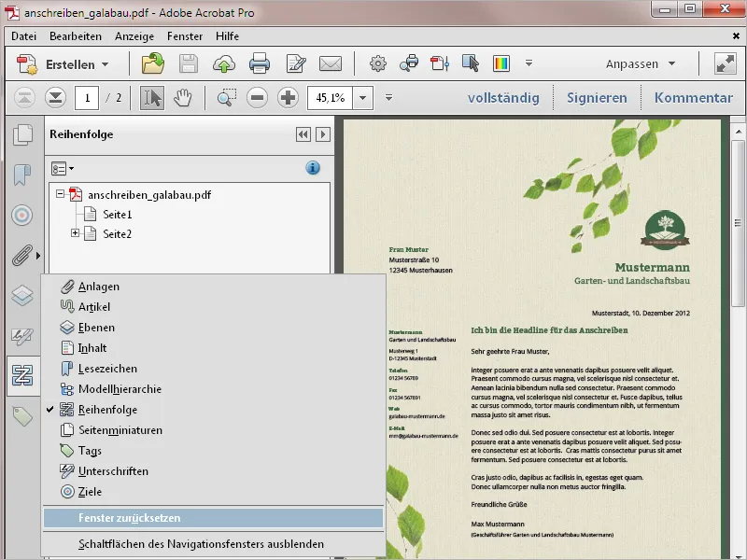
Task: Select the Hand tool
Action: [183, 98]
